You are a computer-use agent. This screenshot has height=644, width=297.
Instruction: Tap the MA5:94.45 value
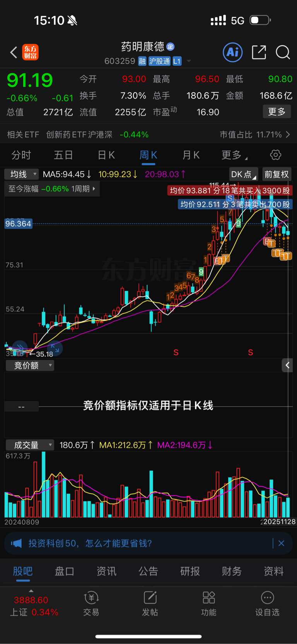(x=67, y=174)
